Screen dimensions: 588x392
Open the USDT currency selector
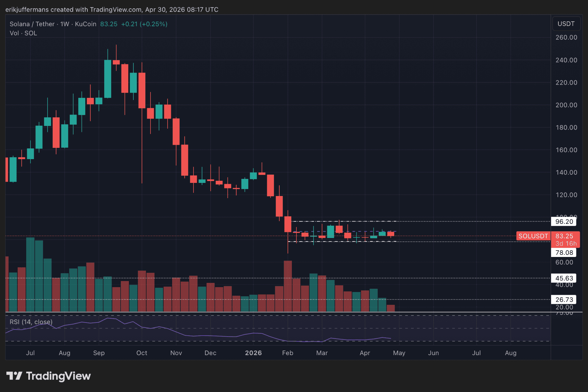(566, 24)
